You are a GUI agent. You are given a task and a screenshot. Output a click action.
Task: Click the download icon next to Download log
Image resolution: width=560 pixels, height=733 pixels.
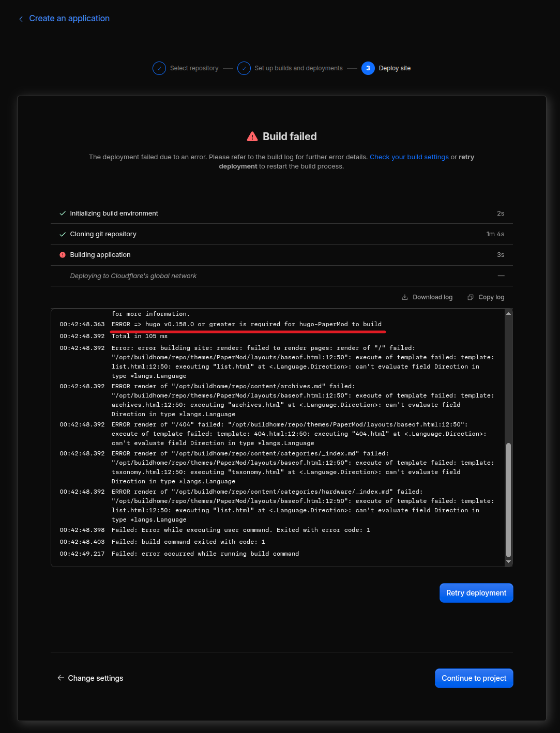(405, 297)
